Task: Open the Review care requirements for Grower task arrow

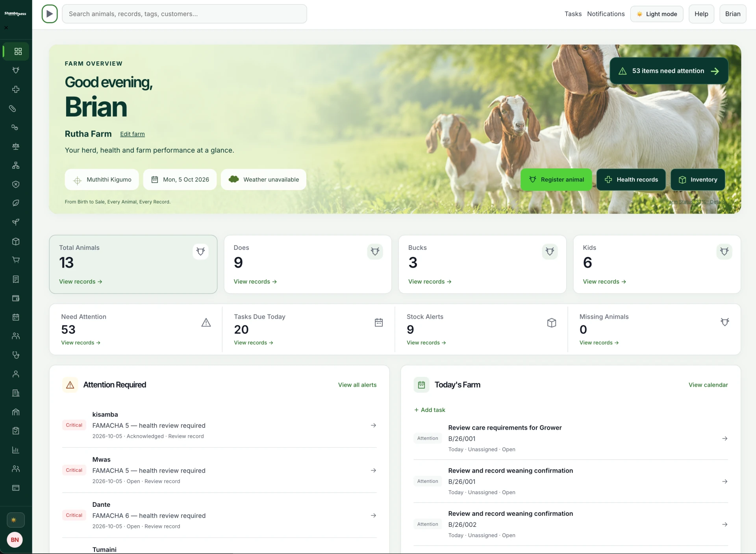Action: 724,438
